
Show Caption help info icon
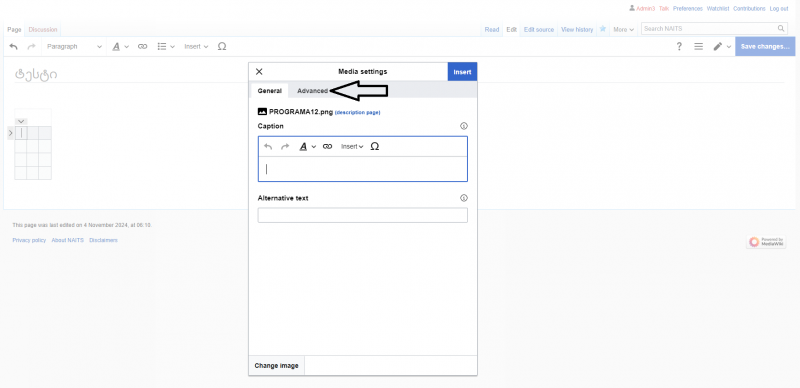click(x=464, y=126)
